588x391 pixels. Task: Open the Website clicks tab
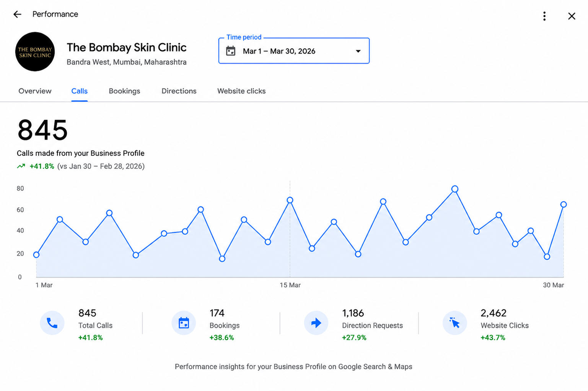pyautogui.click(x=241, y=91)
